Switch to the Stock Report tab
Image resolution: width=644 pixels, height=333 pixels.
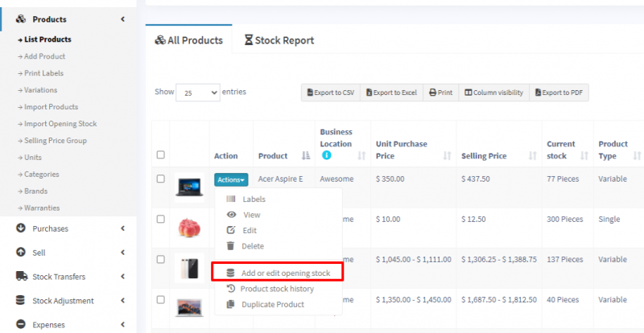(279, 40)
